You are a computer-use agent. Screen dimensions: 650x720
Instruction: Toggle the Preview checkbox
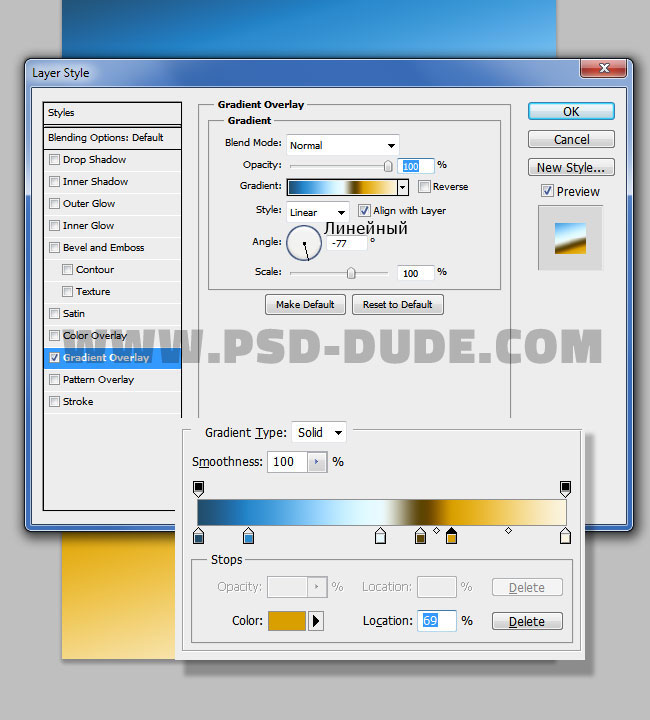click(547, 191)
